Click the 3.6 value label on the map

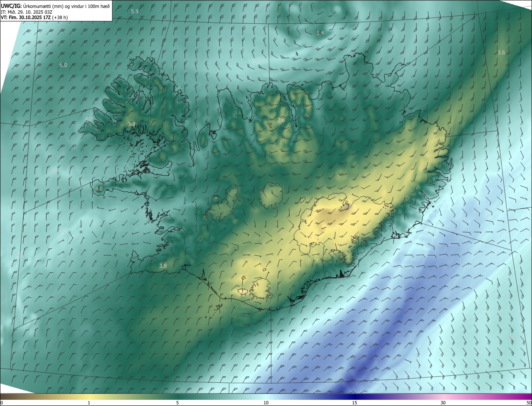(501, 52)
